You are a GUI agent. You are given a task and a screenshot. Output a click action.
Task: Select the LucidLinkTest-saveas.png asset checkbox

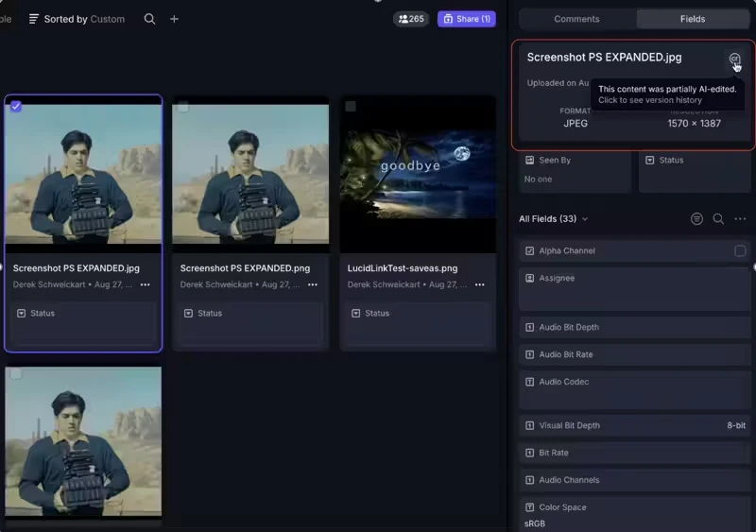click(351, 107)
